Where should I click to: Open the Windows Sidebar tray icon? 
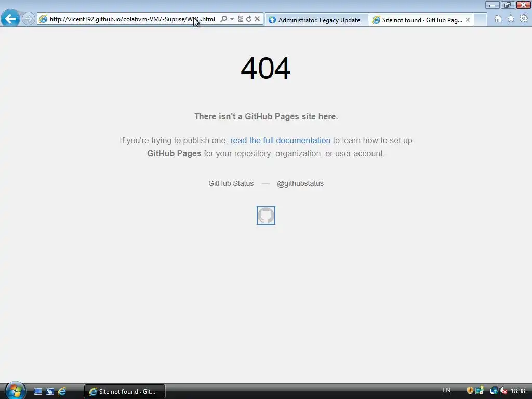(480, 391)
